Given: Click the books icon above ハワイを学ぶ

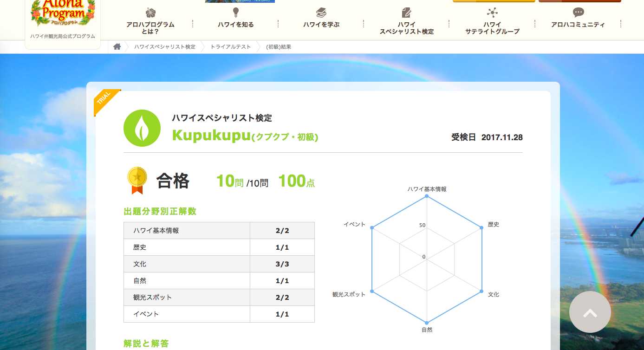Looking at the screenshot, I should pyautogui.click(x=321, y=13).
